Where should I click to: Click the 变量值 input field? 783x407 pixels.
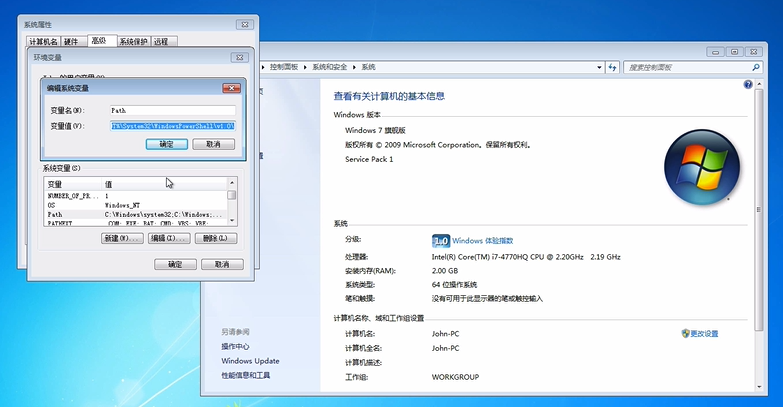[173, 126]
